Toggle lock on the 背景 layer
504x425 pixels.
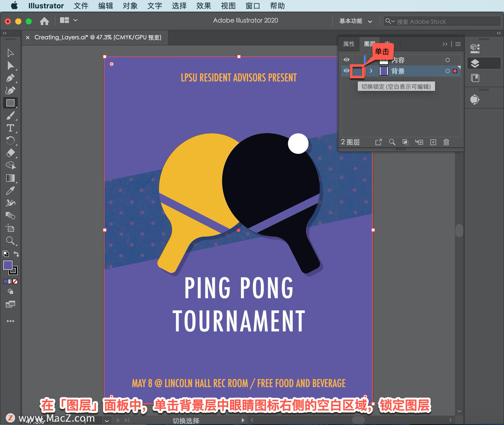click(x=357, y=71)
